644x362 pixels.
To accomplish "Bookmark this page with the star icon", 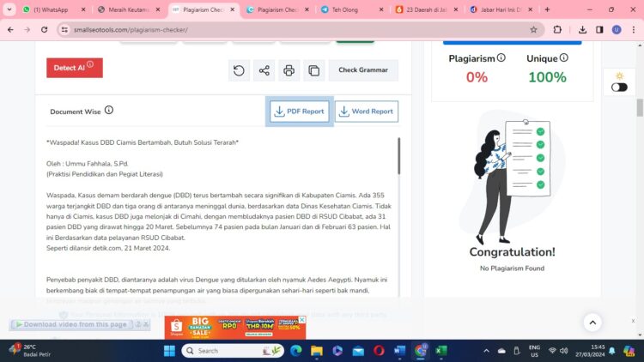I will (533, 29).
